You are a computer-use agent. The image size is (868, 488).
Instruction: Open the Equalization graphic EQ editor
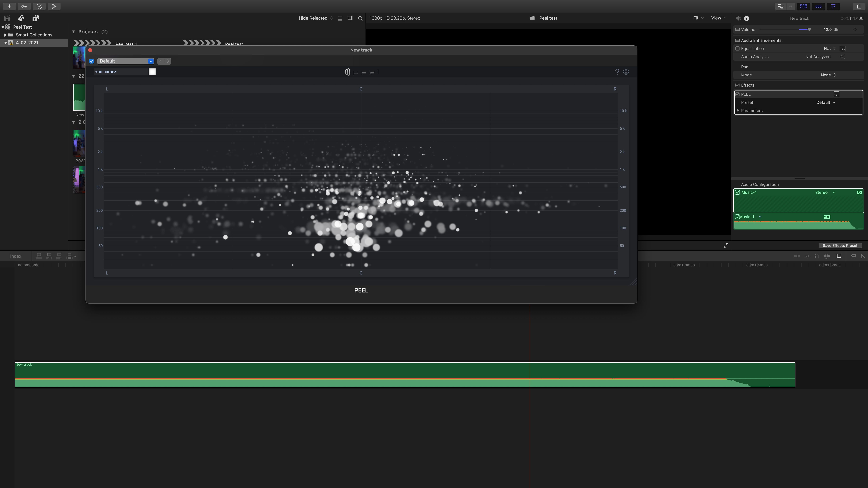842,48
